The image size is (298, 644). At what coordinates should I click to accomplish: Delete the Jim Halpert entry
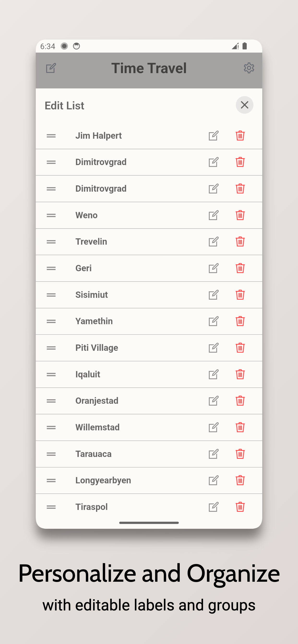pyautogui.click(x=240, y=136)
